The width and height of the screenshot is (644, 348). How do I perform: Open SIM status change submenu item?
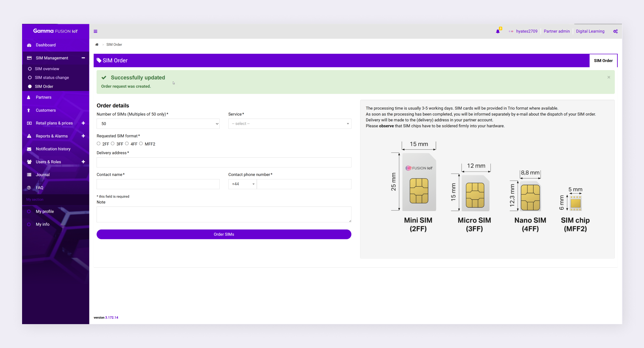(x=52, y=78)
